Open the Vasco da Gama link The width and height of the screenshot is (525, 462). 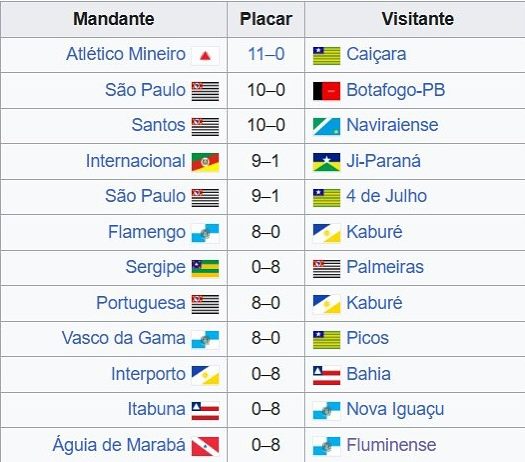(124, 338)
